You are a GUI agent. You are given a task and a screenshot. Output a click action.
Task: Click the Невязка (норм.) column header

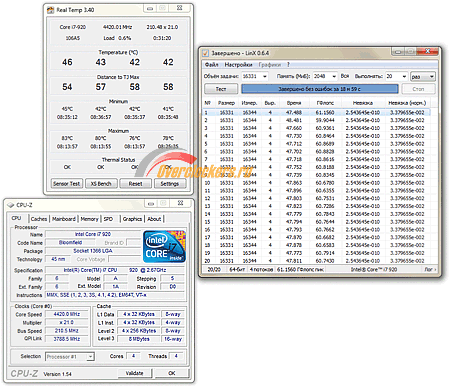pyautogui.click(x=407, y=103)
